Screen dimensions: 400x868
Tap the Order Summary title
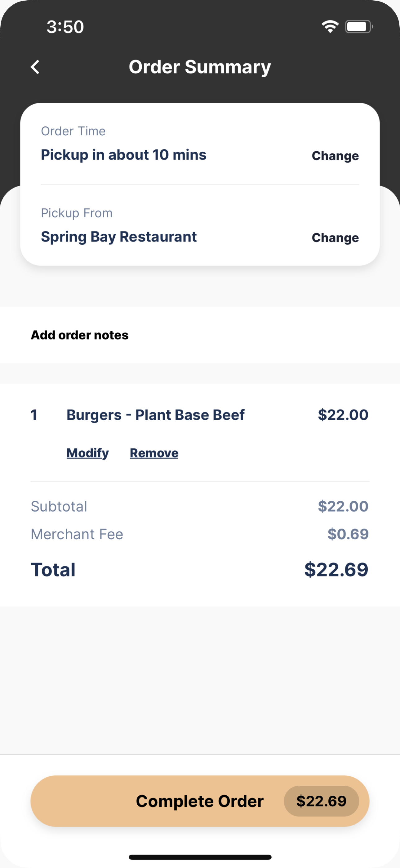(x=200, y=67)
